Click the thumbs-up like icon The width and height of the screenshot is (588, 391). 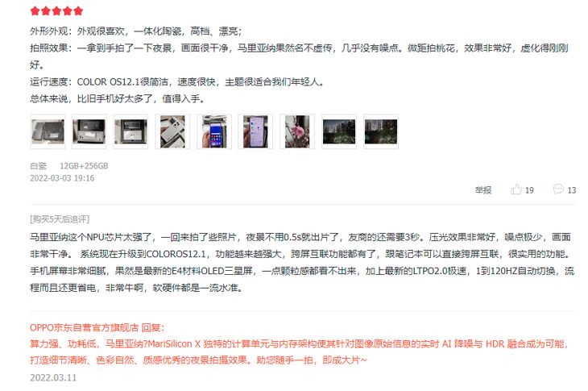[x=516, y=189]
